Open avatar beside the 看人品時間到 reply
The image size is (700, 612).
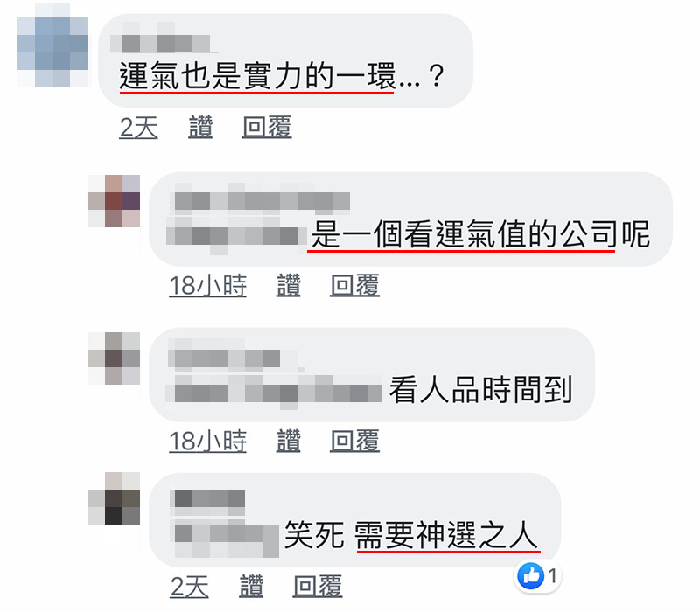[114, 358]
